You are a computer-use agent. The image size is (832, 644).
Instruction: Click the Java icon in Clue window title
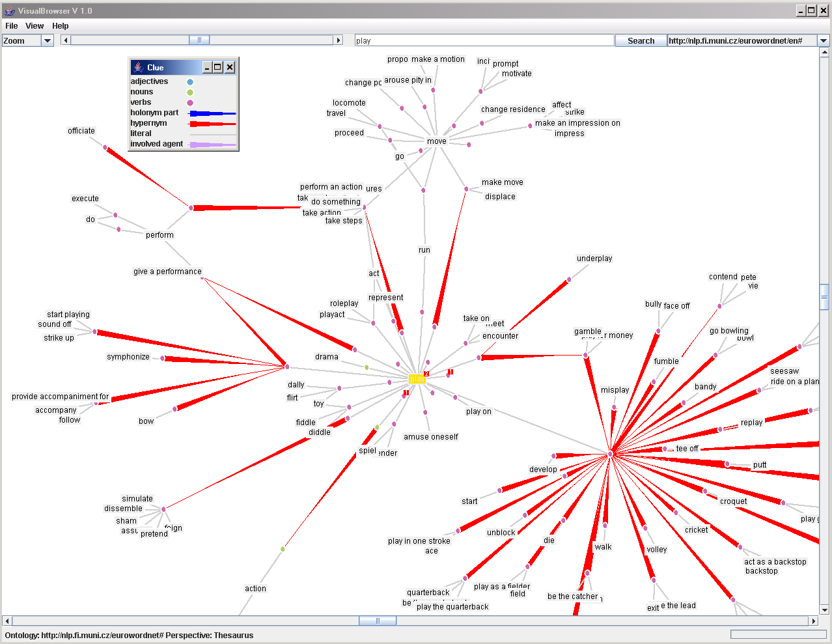tap(138, 67)
